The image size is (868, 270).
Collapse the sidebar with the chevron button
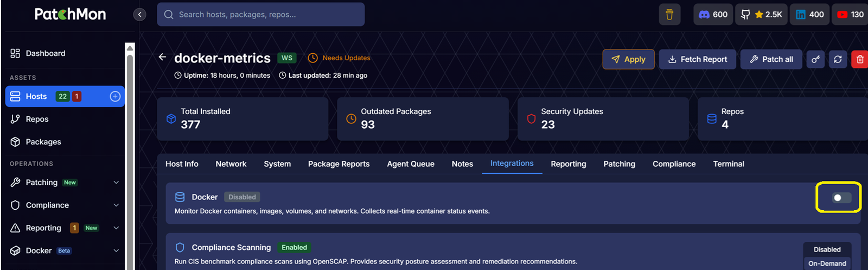click(x=140, y=15)
